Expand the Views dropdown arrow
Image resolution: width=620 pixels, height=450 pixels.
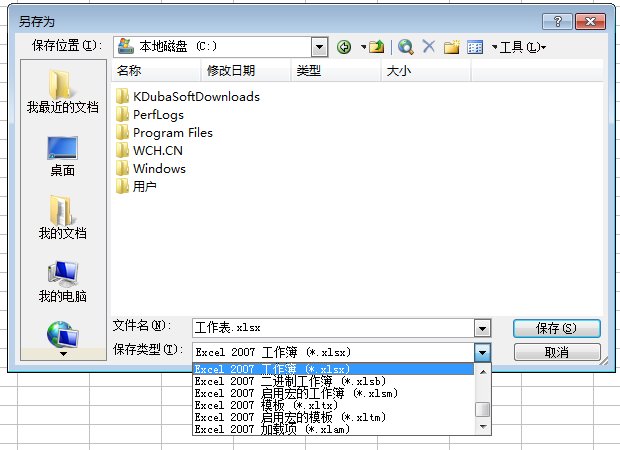click(x=494, y=47)
